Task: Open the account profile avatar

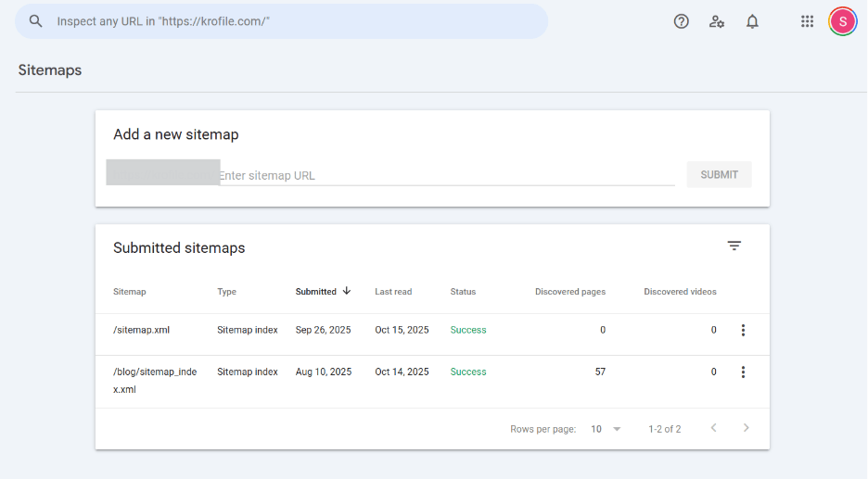Action: point(842,21)
